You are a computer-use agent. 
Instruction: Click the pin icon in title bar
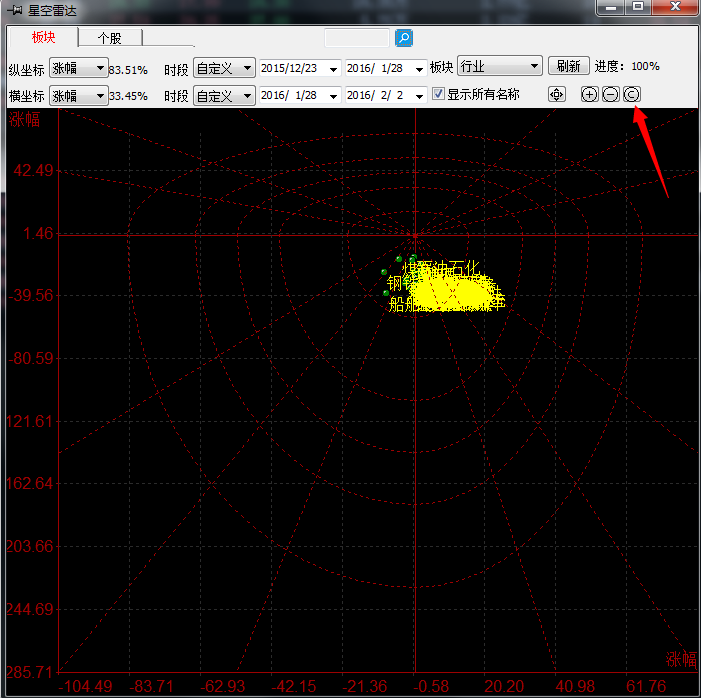tap(15, 9)
